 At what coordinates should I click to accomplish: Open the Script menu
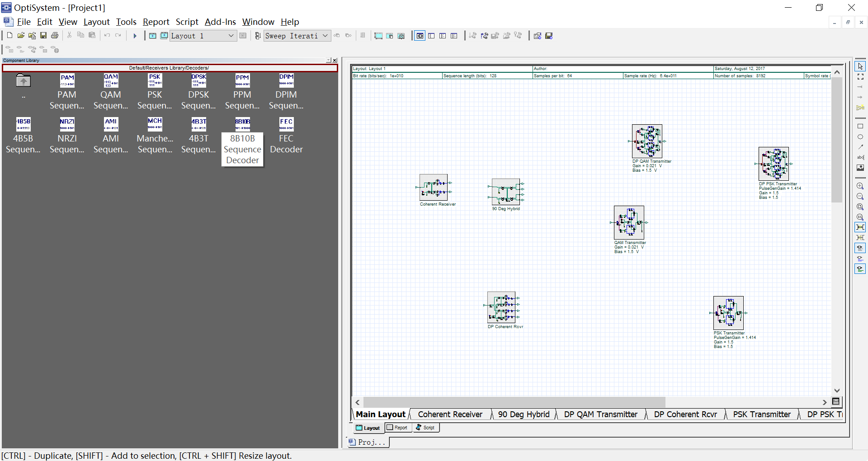point(187,22)
